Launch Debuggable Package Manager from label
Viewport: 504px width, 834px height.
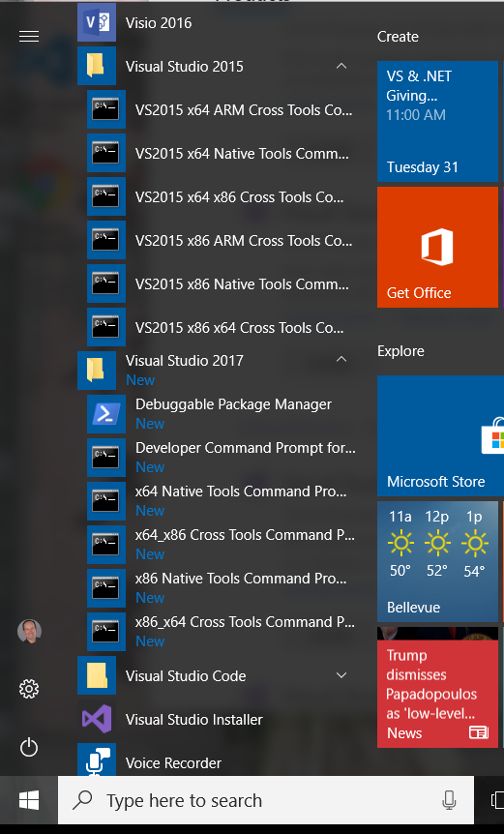[x=233, y=404]
